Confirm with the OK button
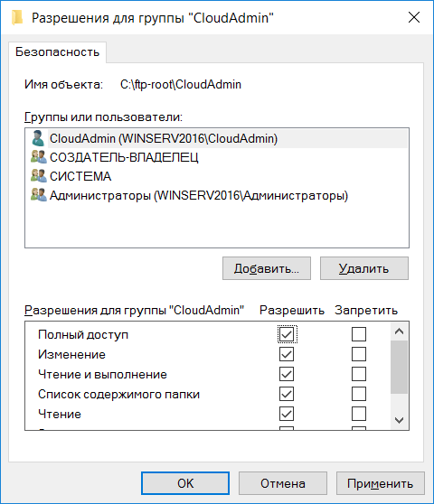 [x=185, y=483]
